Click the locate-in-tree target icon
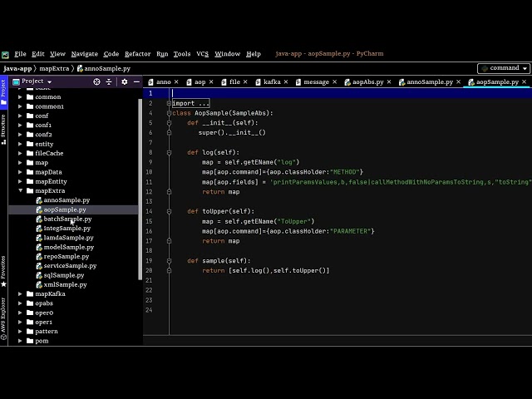Image resolution: width=532 pixels, height=399 pixels. 96,81
